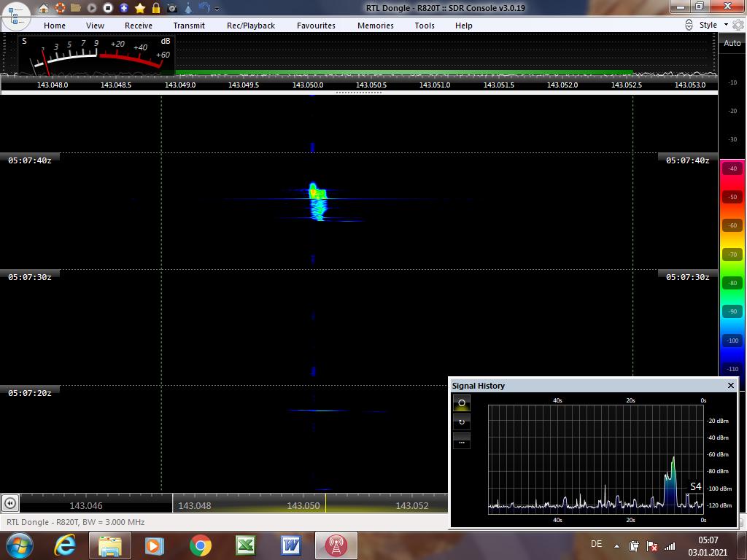Image resolution: width=747 pixels, height=560 pixels.
Task: Click the dotted splitter handle below scale
Action: pos(359,93)
